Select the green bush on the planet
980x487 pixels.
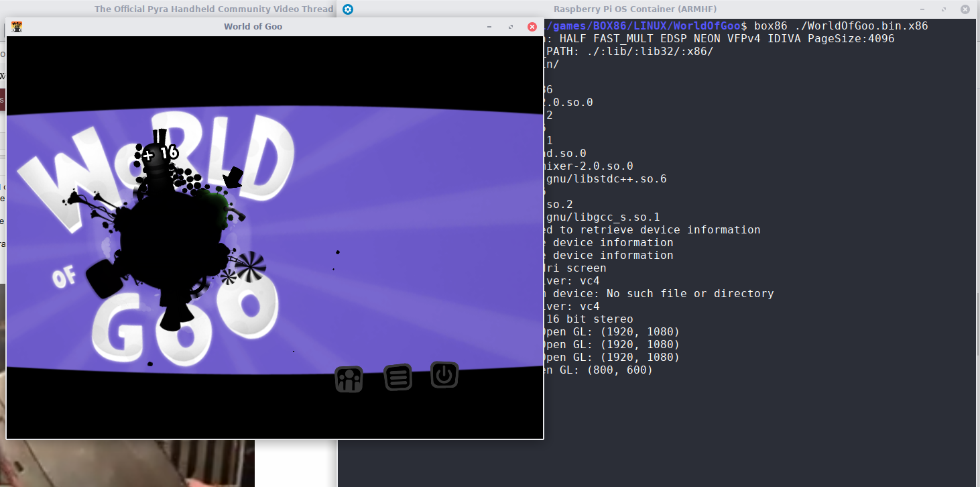point(213,201)
